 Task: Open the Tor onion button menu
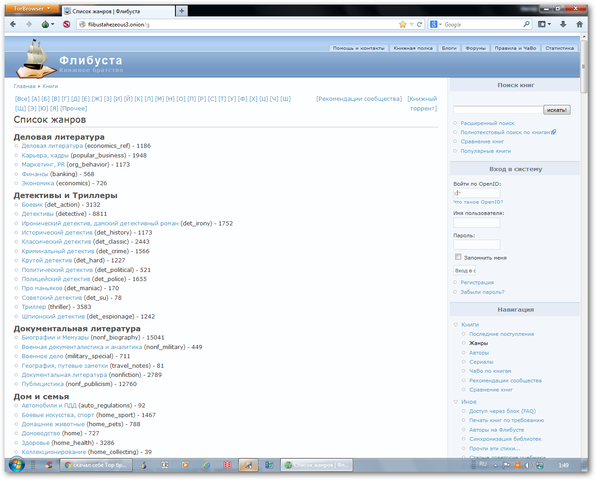(47, 24)
